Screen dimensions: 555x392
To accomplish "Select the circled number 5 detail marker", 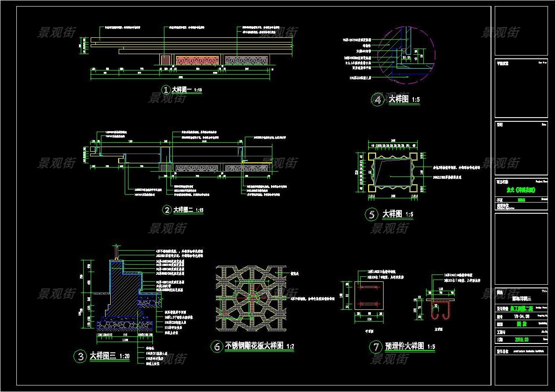I will (371, 214).
